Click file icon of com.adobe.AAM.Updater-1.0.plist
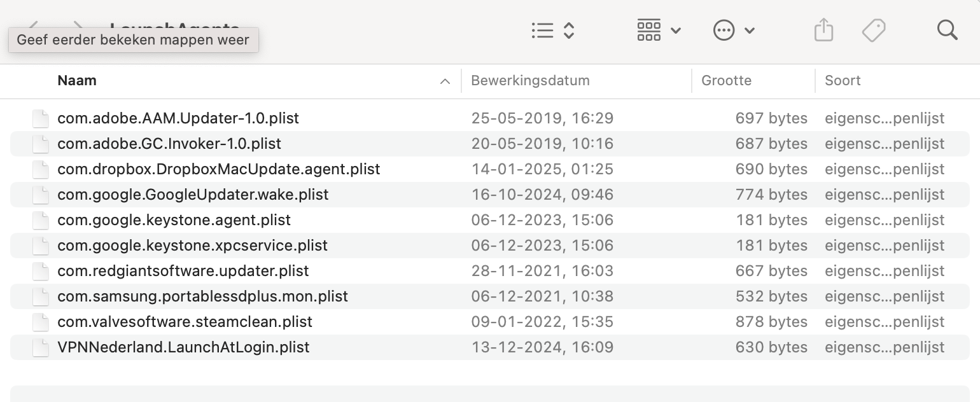980x402 pixels. tap(41, 118)
